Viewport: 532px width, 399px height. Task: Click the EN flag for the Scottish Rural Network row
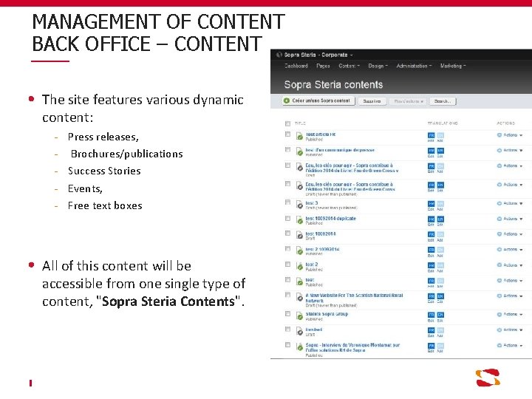pyautogui.click(x=440, y=296)
